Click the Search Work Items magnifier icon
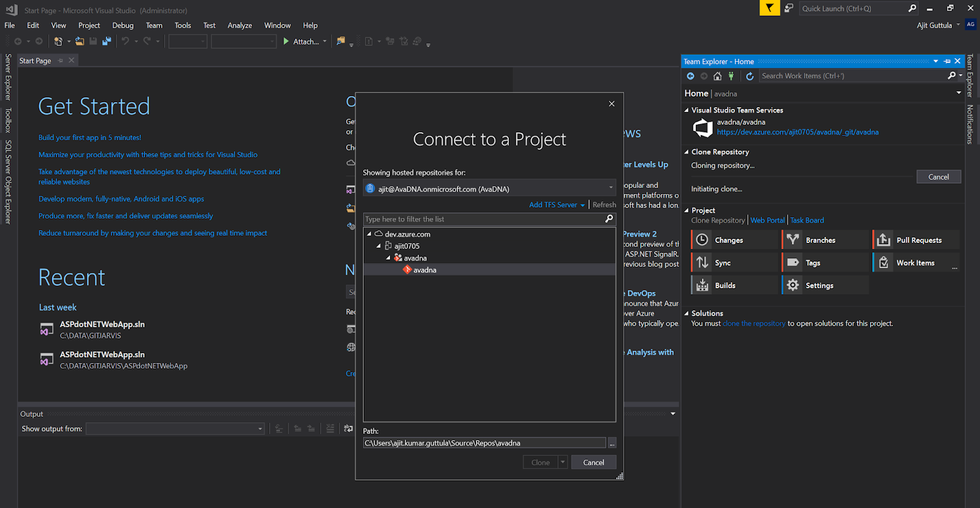This screenshot has height=508, width=980. [x=951, y=76]
